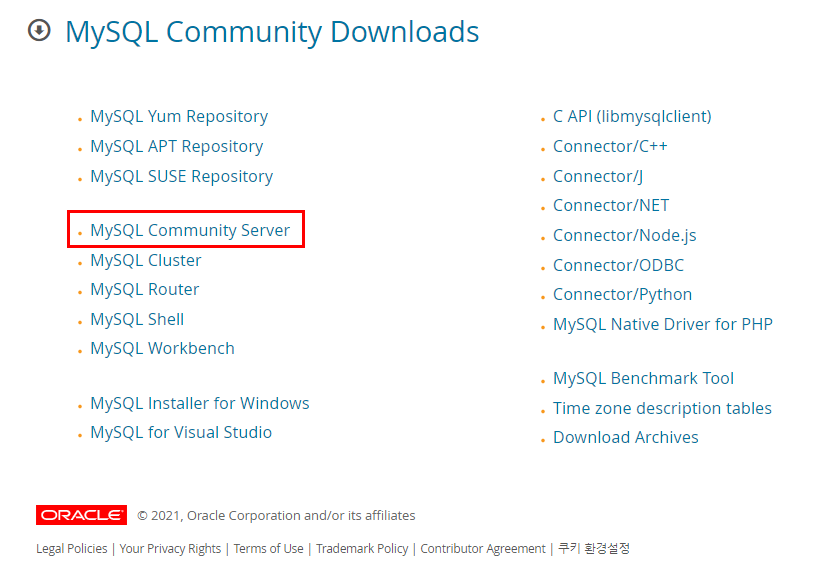Open MySQL Yum Repository link
This screenshot has height=582, width=830.
179,117
